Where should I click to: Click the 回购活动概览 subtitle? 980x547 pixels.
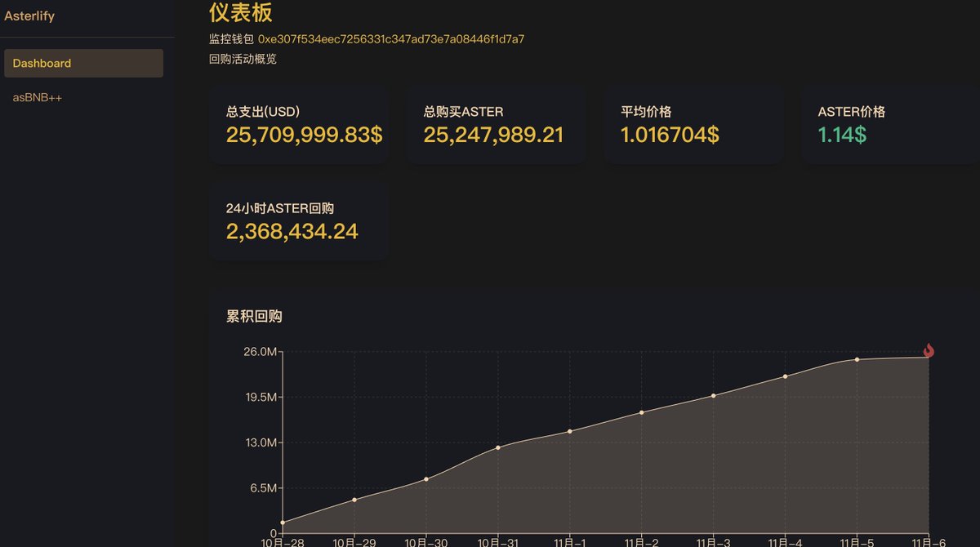click(x=243, y=59)
